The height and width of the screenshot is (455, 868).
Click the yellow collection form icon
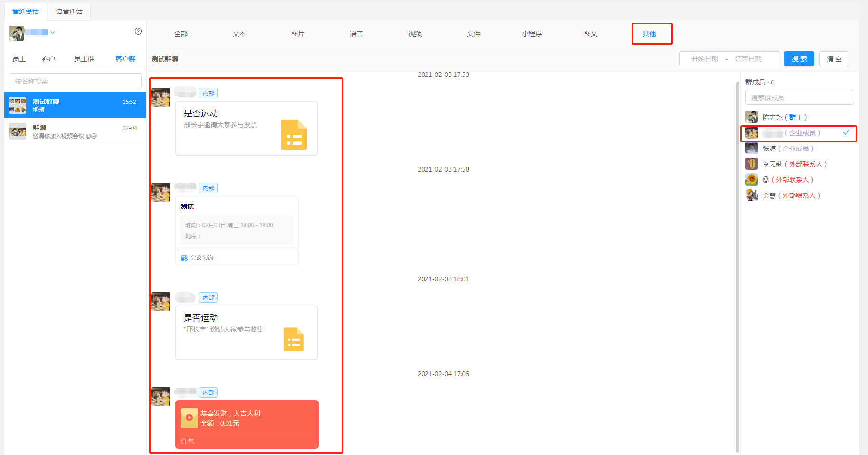click(x=293, y=339)
